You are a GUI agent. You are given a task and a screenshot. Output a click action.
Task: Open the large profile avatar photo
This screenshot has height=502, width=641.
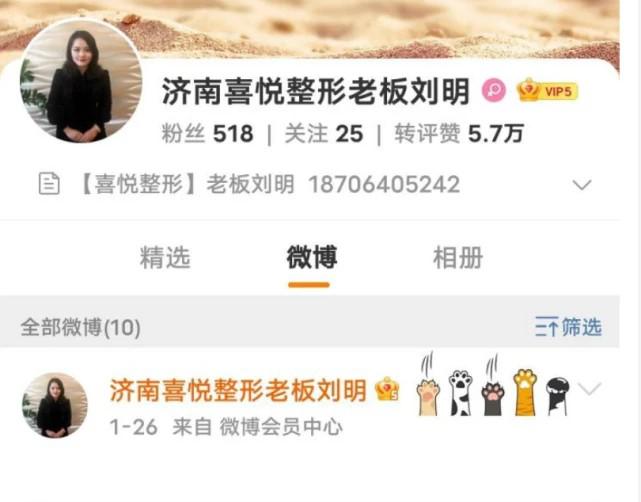[81, 81]
